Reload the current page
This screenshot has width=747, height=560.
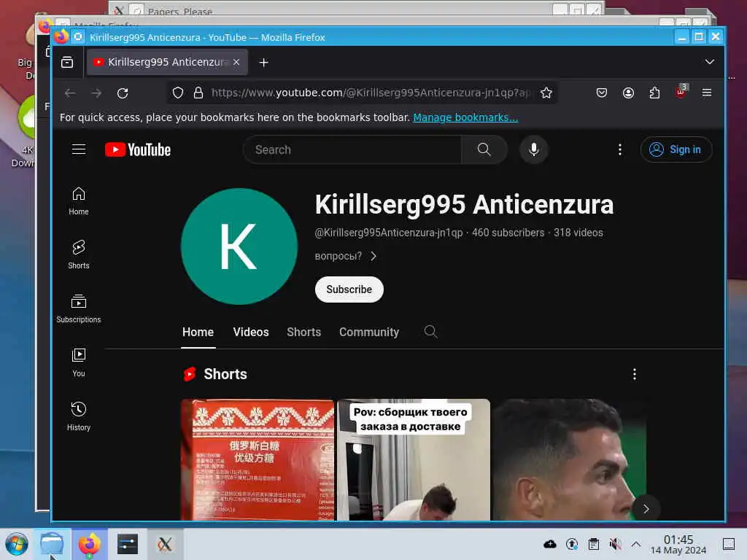[x=123, y=93]
